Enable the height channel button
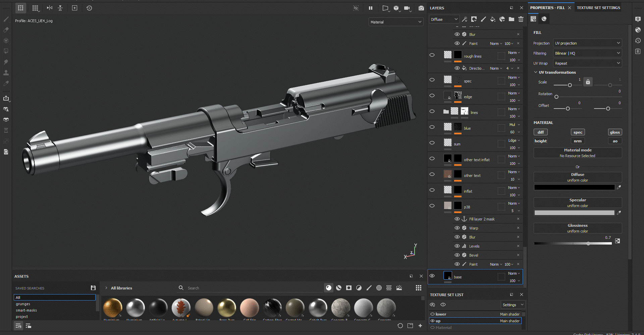 [540, 141]
